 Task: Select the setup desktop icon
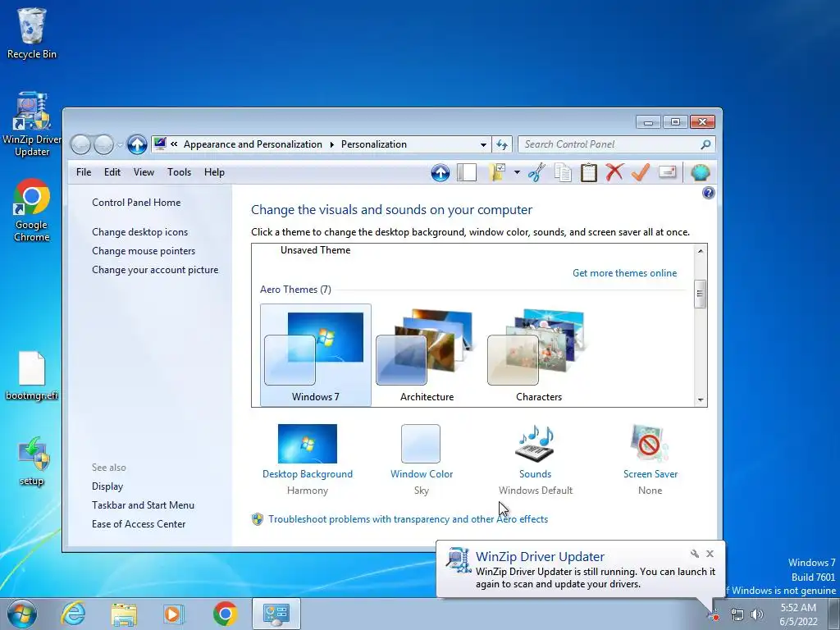[x=32, y=461]
